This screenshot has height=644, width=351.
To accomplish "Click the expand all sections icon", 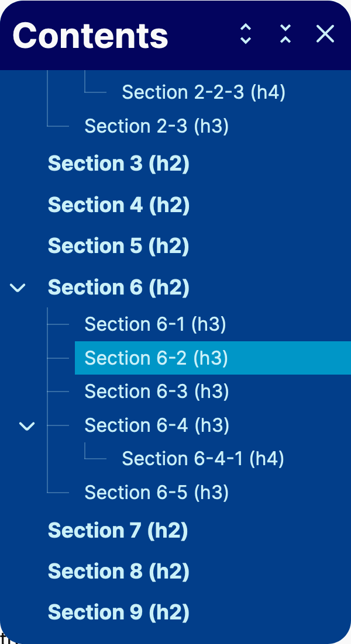I will 246,34.
